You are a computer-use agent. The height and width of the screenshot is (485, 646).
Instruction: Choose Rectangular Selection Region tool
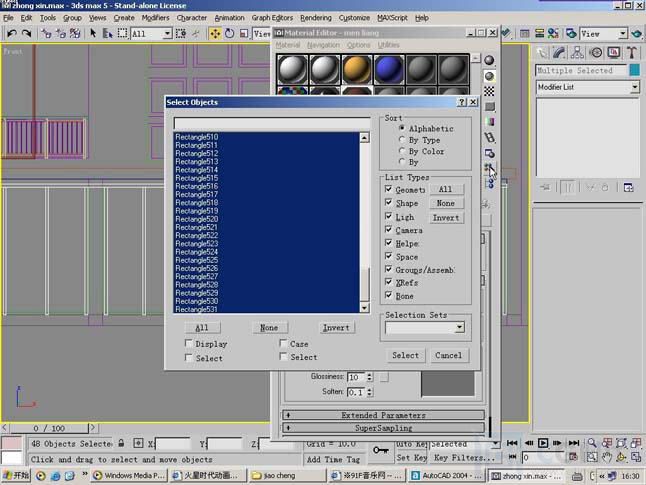122,33
